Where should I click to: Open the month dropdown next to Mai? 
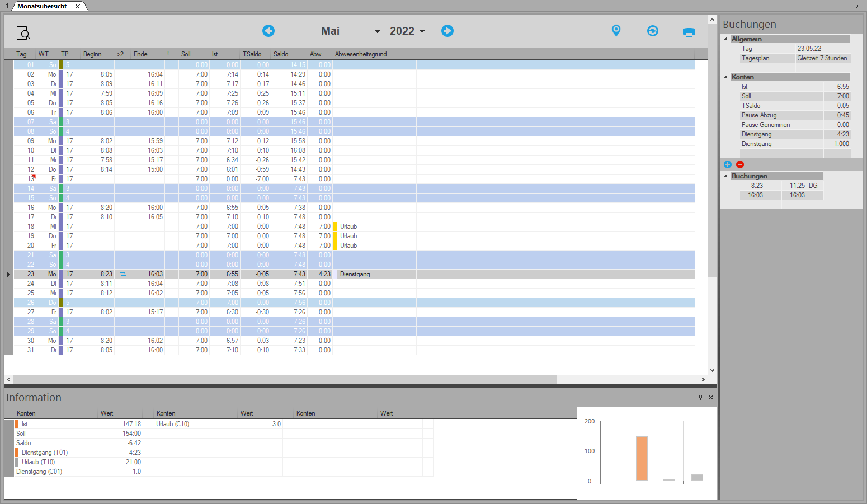coord(377,31)
